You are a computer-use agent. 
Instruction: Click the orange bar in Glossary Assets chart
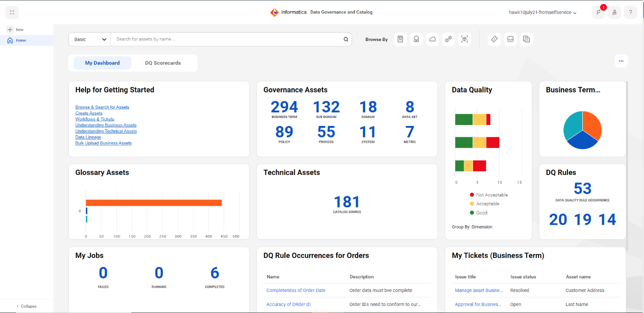tap(154, 202)
